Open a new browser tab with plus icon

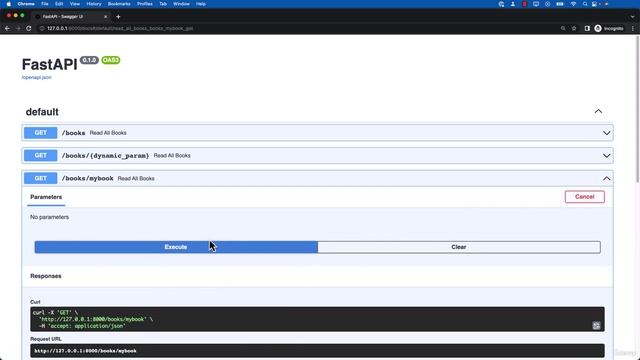(118, 17)
